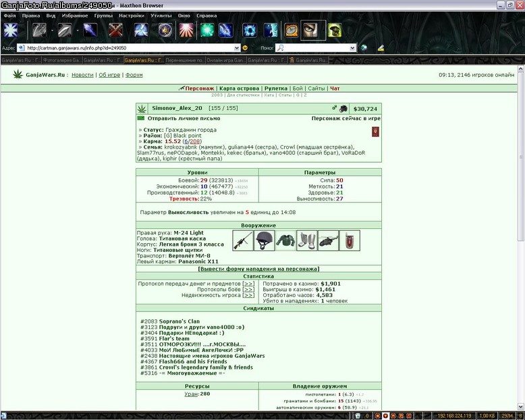Click karma value 208 link
This screenshot has height=420, width=525.
click(195, 141)
